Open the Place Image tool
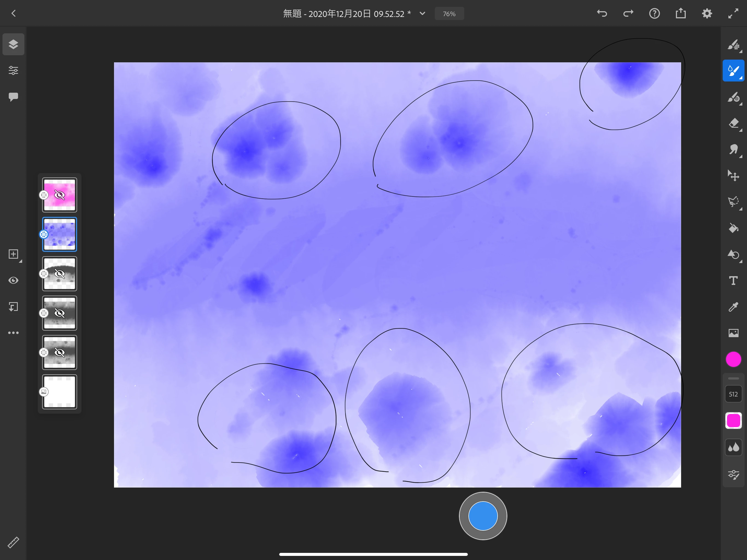Viewport: 747px width, 560px height. point(733,333)
